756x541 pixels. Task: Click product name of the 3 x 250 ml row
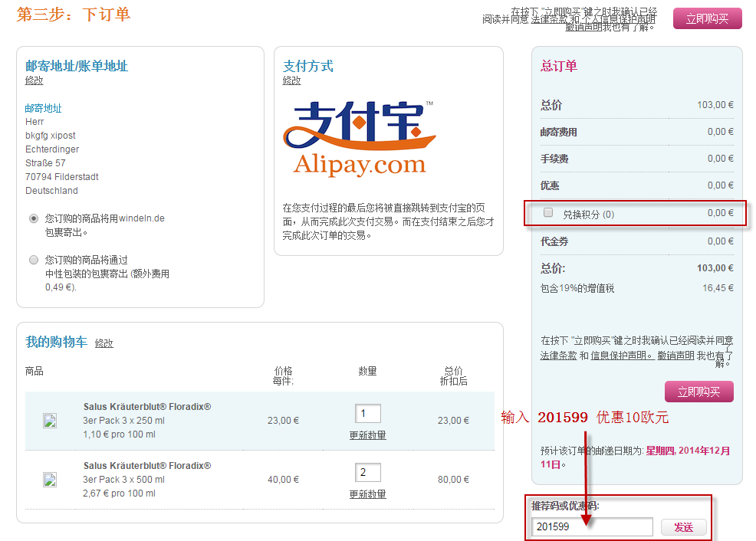147,407
